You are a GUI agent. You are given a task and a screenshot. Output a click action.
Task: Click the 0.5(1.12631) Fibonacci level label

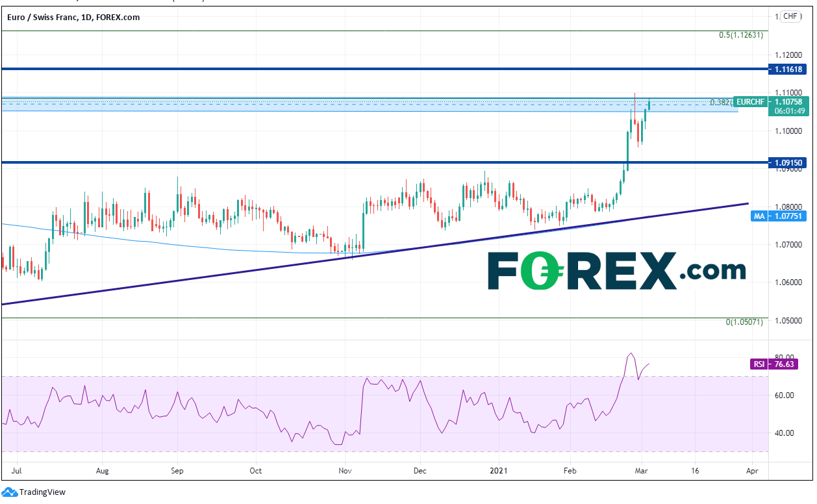click(x=740, y=36)
